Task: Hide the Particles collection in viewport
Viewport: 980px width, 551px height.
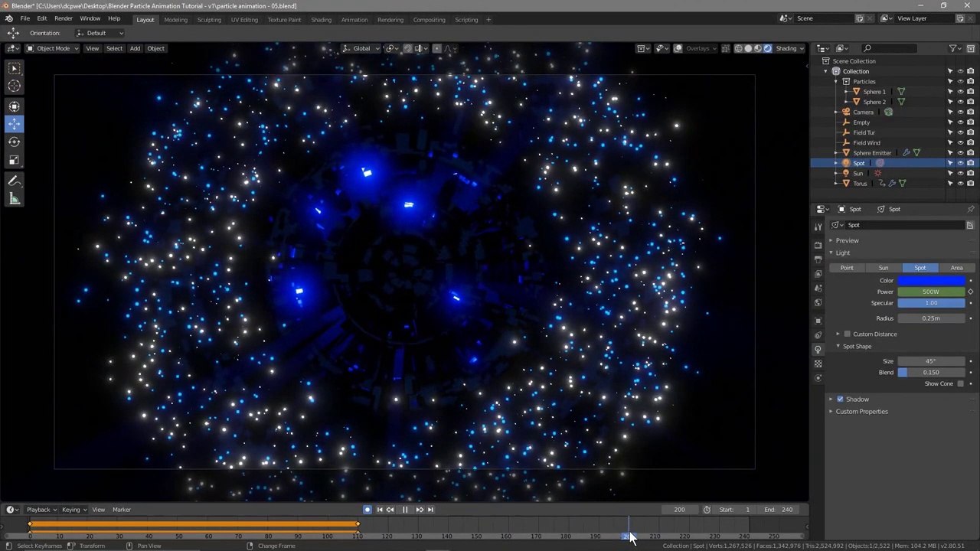Action: tap(960, 81)
